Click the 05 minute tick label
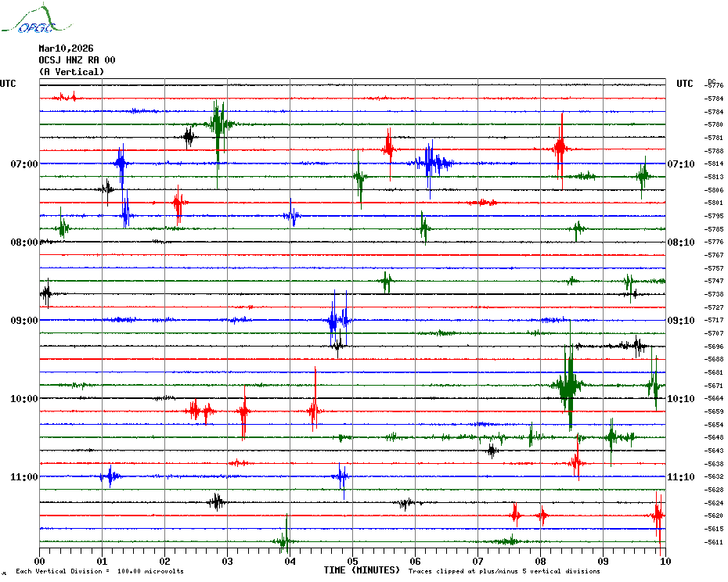This screenshot has height=582, width=728. (352, 561)
